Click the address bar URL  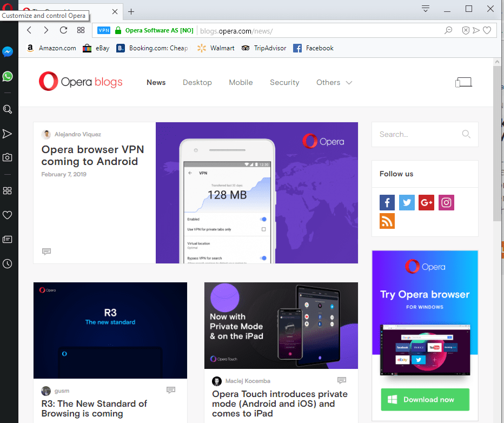236,31
